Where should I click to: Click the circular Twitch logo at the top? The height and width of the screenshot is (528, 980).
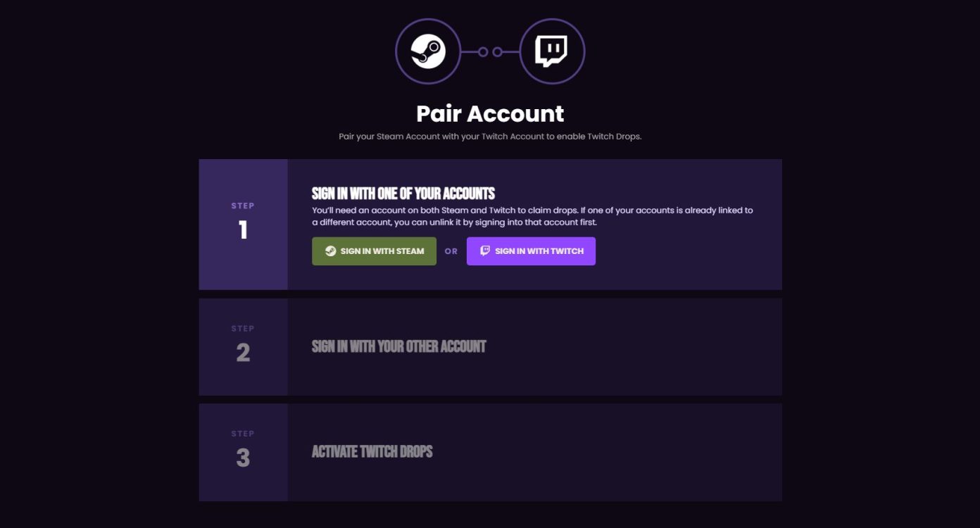[552, 50]
